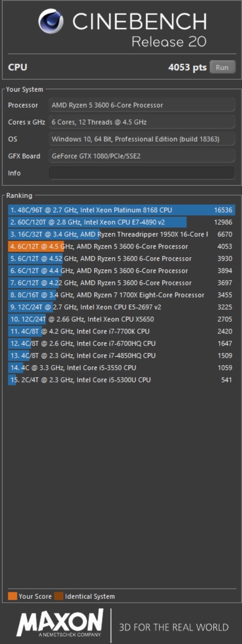Select Xeon X5650 ranking row
This screenshot has height=644, width=242.
(x=121, y=319)
